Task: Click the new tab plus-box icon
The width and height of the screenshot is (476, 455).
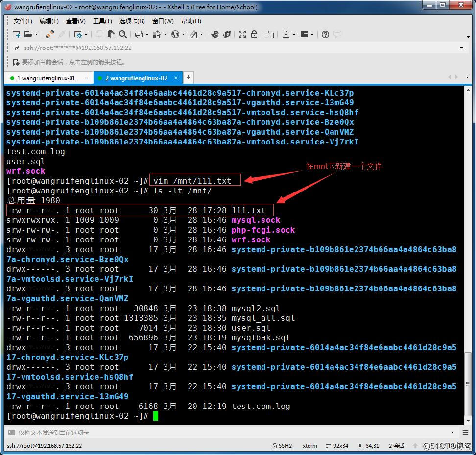Action: [x=286, y=34]
